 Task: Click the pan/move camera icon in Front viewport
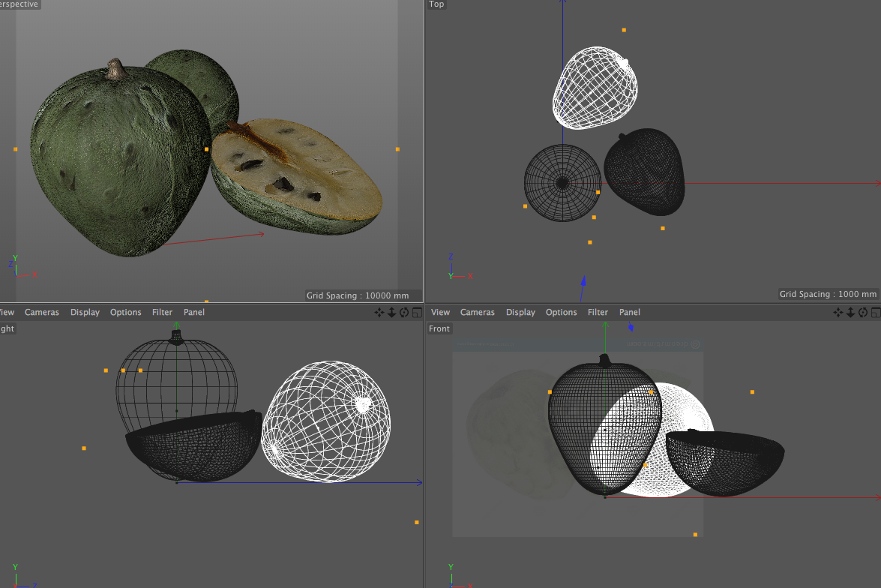click(x=838, y=313)
